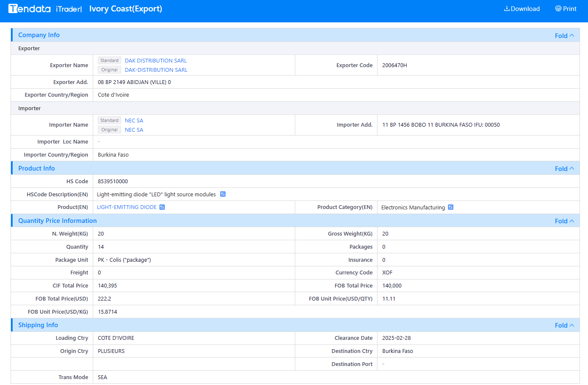This screenshot has height=385, width=588.
Task: Select FOB unit price 11.11
Action: (x=389, y=299)
